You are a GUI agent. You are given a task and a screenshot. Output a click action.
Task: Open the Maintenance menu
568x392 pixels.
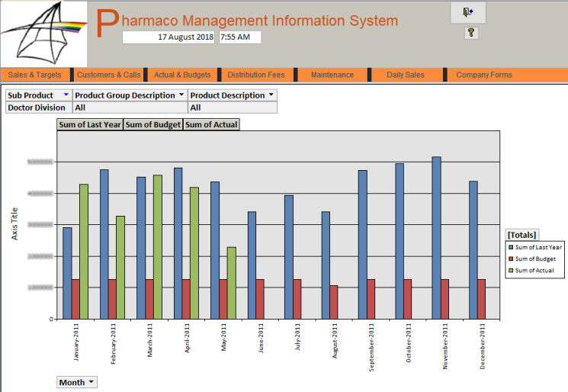[x=332, y=75]
